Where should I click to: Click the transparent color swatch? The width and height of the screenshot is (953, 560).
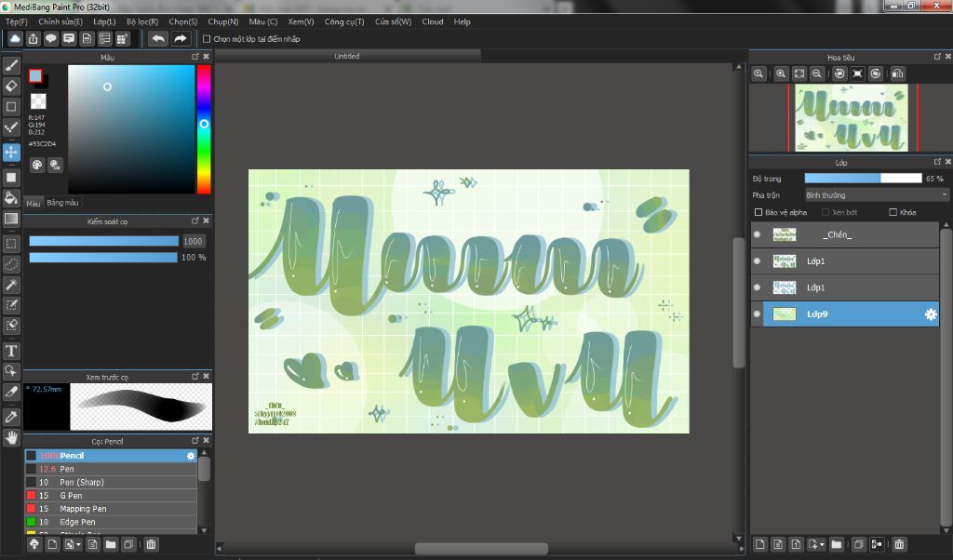point(38,100)
